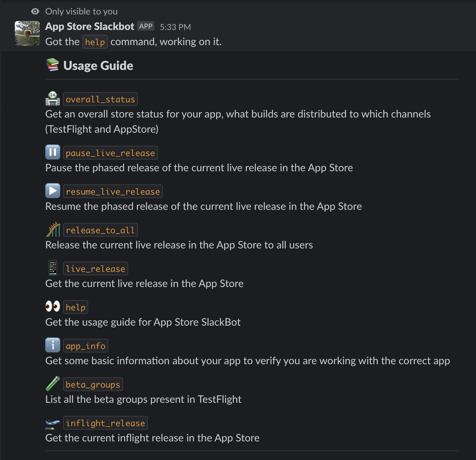476x460 pixels.
Task: Select the release_to_all command snippet
Action: click(100, 229)
